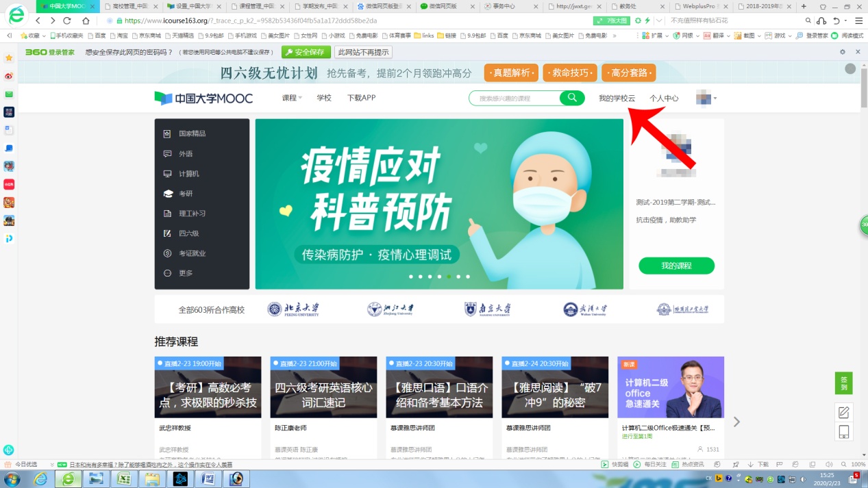Screen dimensions: 868x488
Task: Click the favorites star in browser sidebar
Action: [x=9, y=58]
